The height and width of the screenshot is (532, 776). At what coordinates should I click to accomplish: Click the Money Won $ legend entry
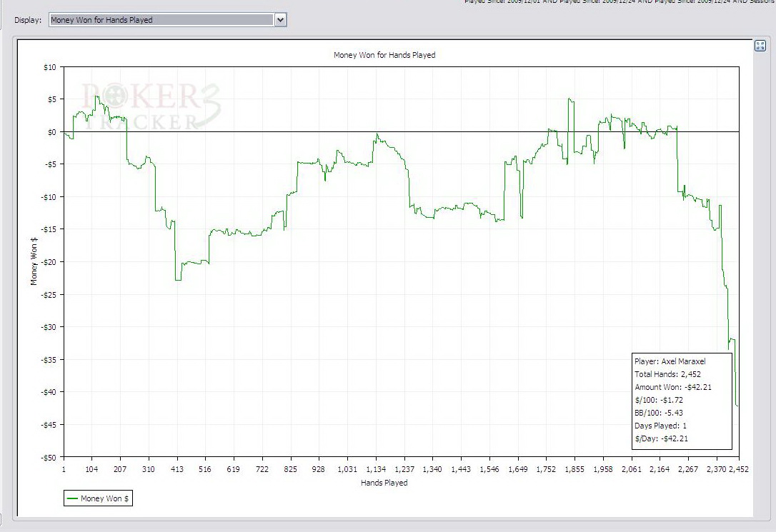pos(98,498)
